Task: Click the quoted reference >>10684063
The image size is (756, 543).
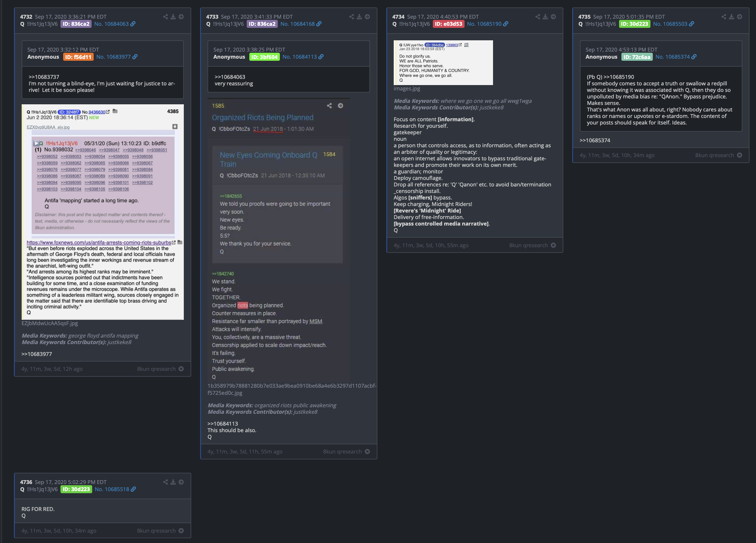Action: pos(230,77)
